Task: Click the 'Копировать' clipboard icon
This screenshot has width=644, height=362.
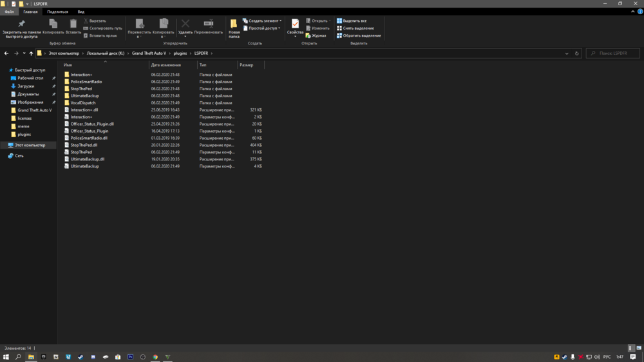Action: tap(53, 23)
